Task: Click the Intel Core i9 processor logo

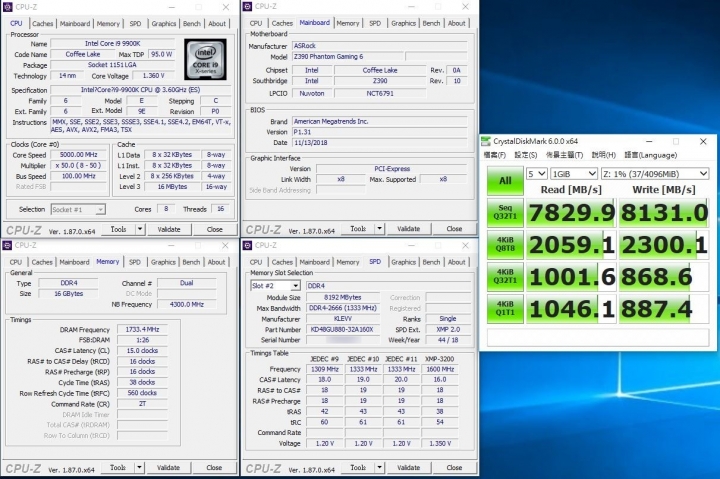Action: pos(205,59)
